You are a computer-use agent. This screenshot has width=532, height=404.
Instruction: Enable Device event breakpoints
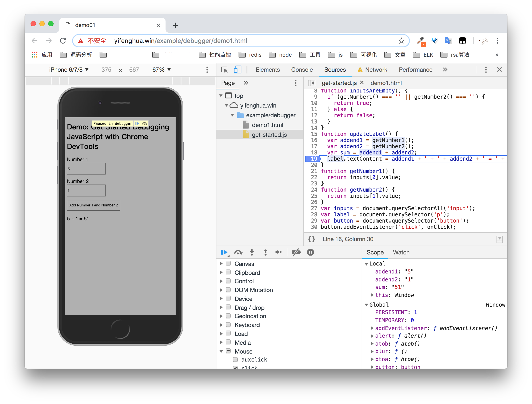(x=228, y=298)
